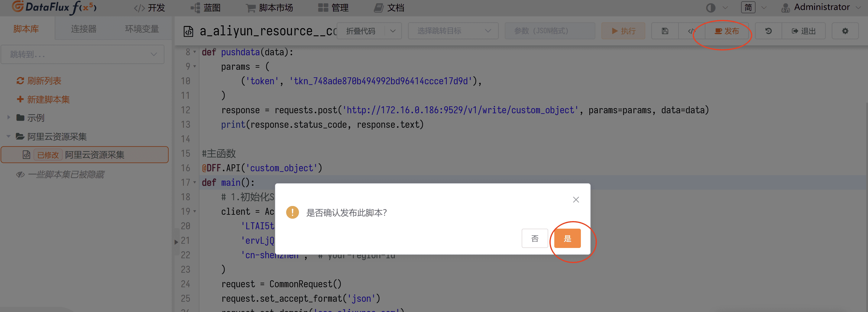This screenshot has height=312, width=868.
Task: Click the code diff view icon
Action: (x=691, y=31)
